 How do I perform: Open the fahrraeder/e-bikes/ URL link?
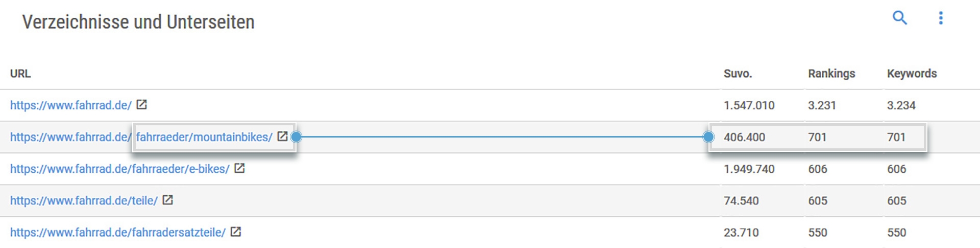tap(119, 169)
